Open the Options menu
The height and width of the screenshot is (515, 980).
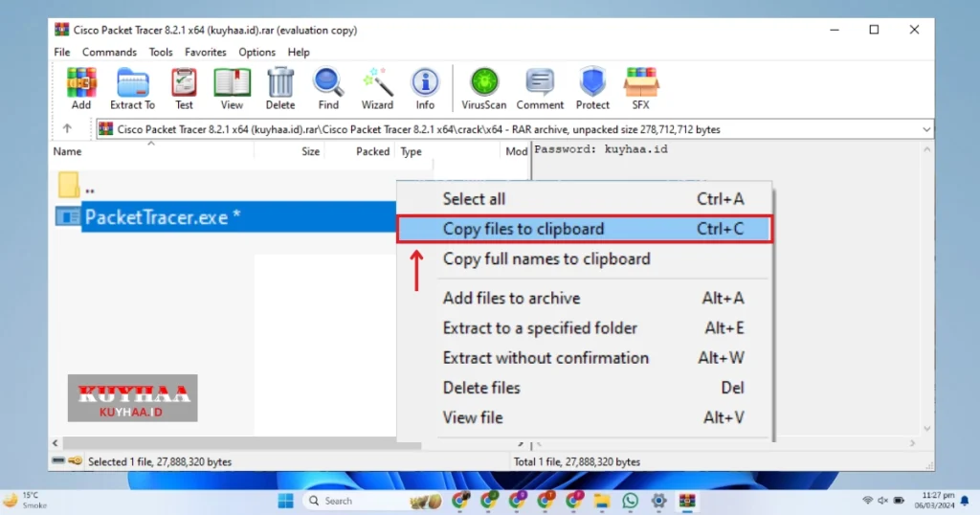256,52
